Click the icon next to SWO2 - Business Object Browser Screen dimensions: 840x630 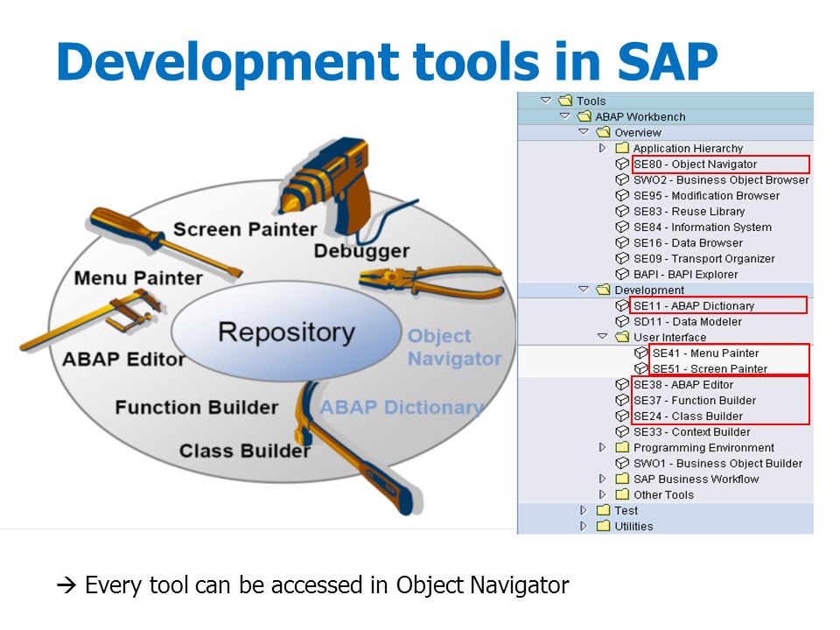[x=622, y=179]
